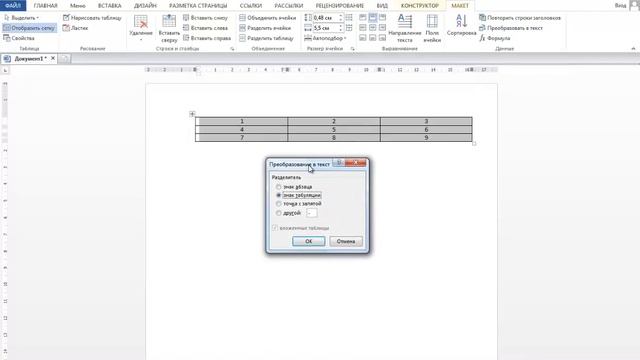The height and width of the screenshot is (360, 640).
Task: Switch to ГЛАВНАЯ tab
Action: tap(45, 6)
